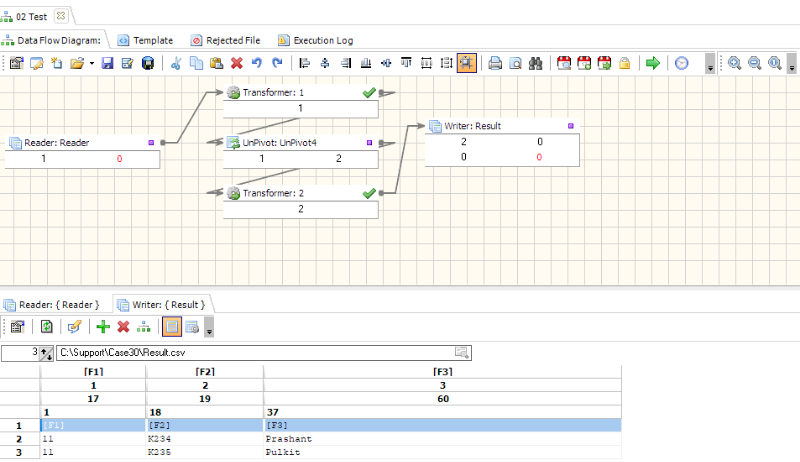
Task: Undo the last action
Action: coord(257,63)
